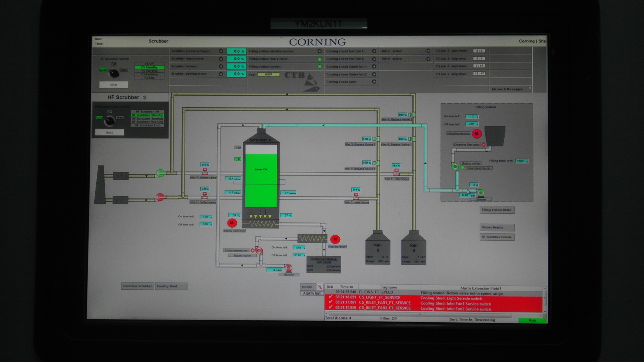Viewport: 644px width, 362px height.
Task: Sort alarms by Time In column header
Action: tap(346, 287)
